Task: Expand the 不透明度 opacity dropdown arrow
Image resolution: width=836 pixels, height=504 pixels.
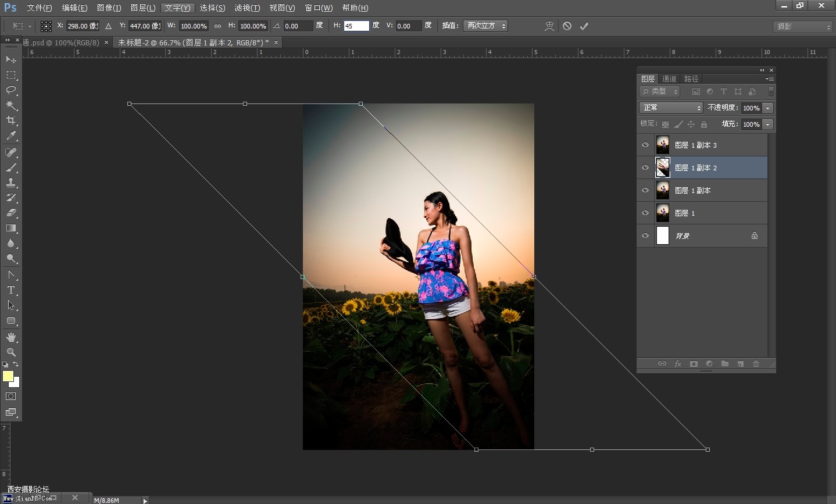Action: click(768, 108)
